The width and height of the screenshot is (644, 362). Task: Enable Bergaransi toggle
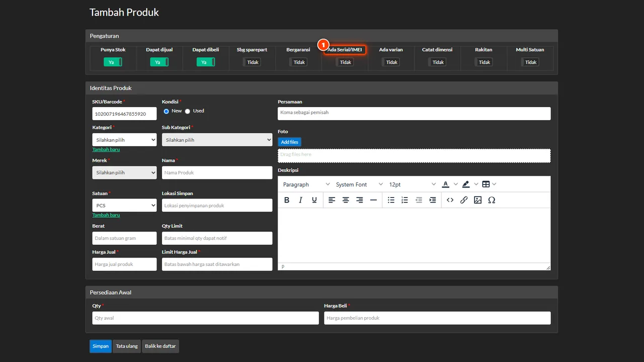click(298, 62)
